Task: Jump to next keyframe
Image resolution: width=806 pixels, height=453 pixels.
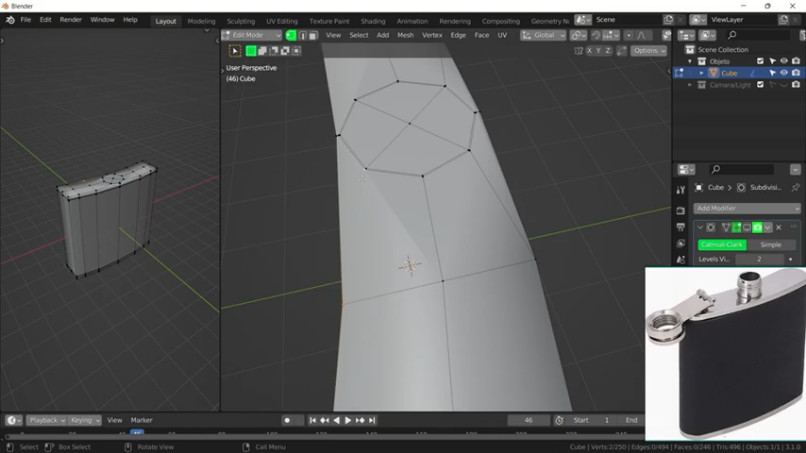Action: tap(360, 420)
